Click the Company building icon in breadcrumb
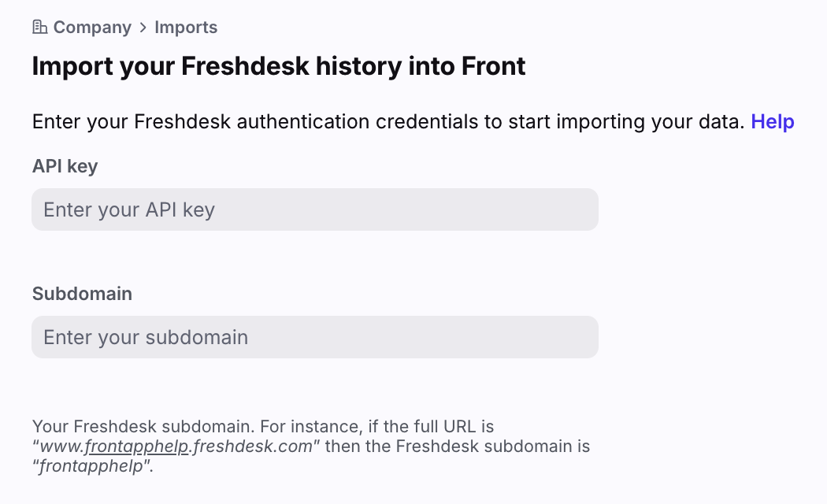827x504 pixels. click(40, 28)
